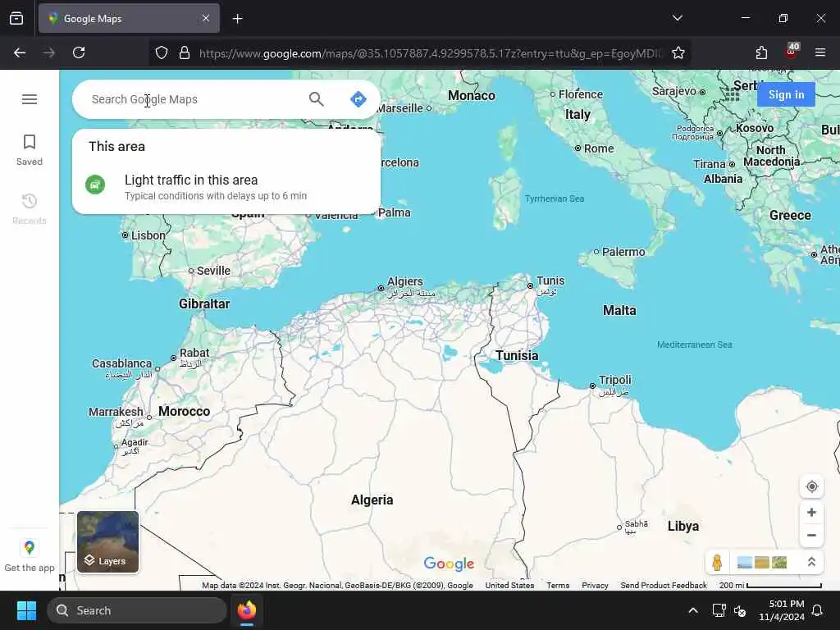840x630 pixels.
Task: Open Directions with the blue arrow icon
Action: coord(358,99)
